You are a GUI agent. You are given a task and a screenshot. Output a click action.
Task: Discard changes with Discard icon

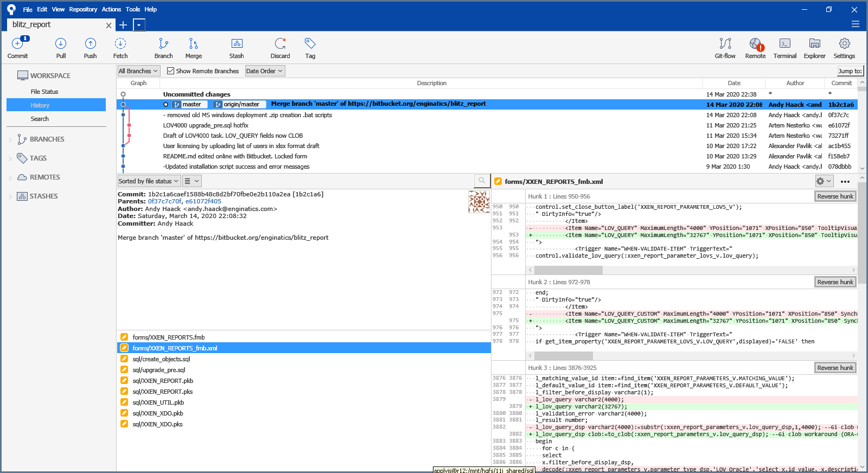click(x=280, y=47)
